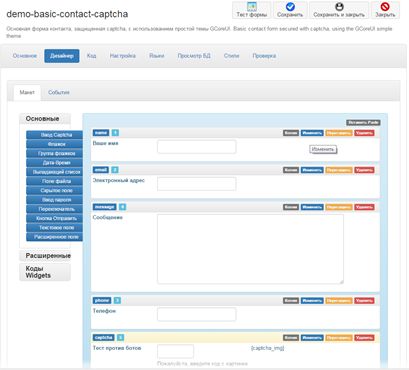This screenshot has width=409, height=370.
Task: Click the blue captcha field badge
Action: point(104,337)
